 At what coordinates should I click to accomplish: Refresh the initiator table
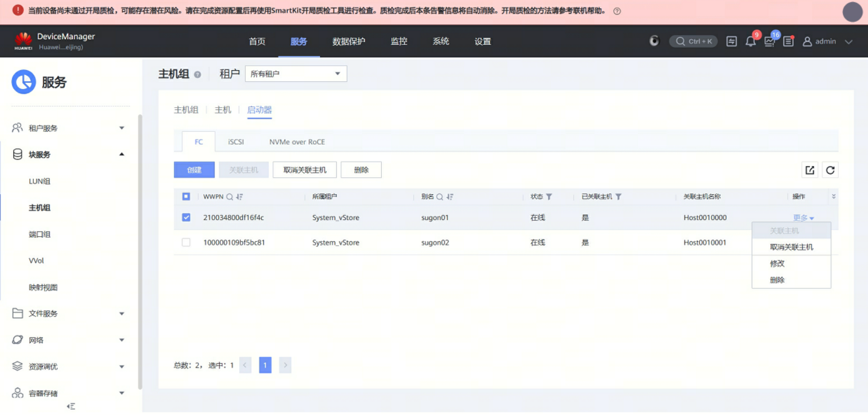830,170
